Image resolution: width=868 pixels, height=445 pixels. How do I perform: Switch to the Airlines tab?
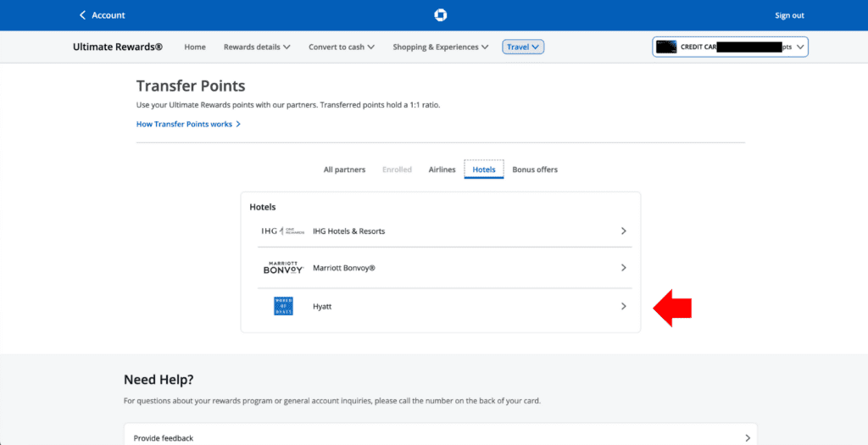click(x=442, y=170)
